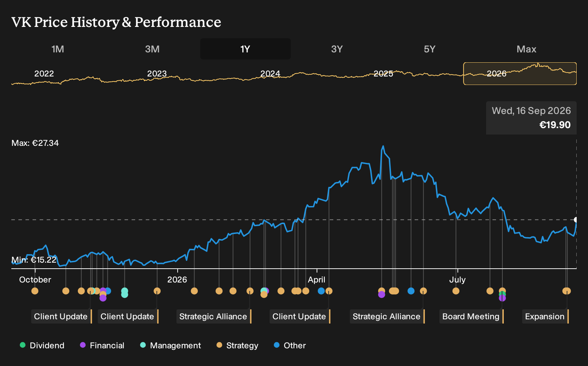Jump to 2022 on the overview timeline

tap(44, 74)
